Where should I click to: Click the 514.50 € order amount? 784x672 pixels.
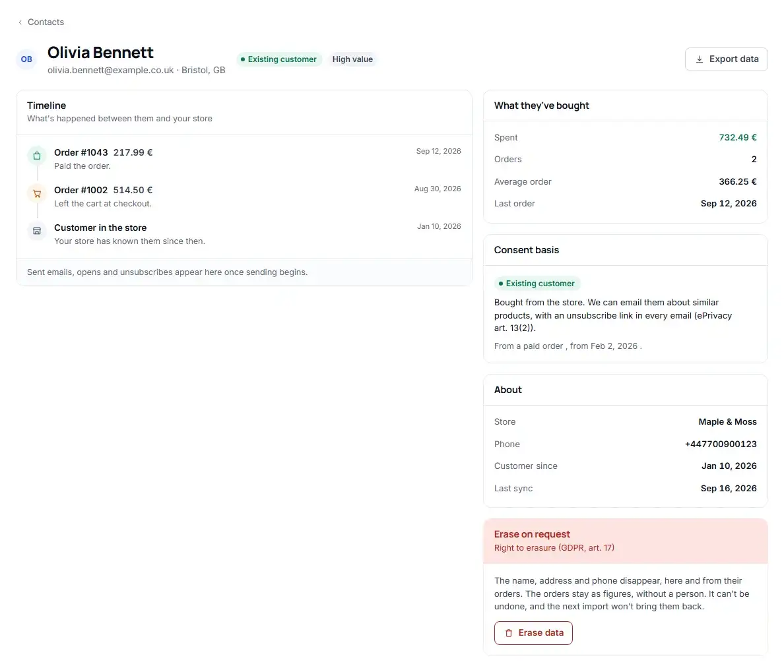pyautogui.click(x=133, y=190)
